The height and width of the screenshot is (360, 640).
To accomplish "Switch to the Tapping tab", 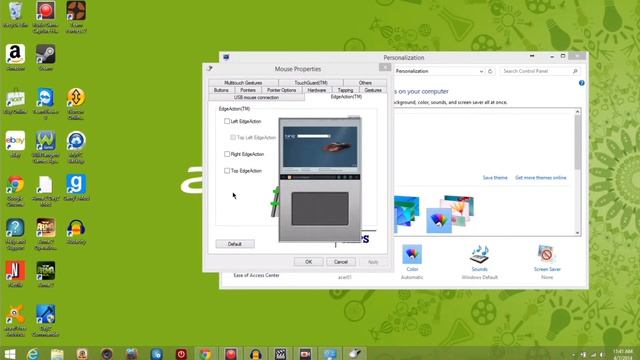I will coord(345,90).
